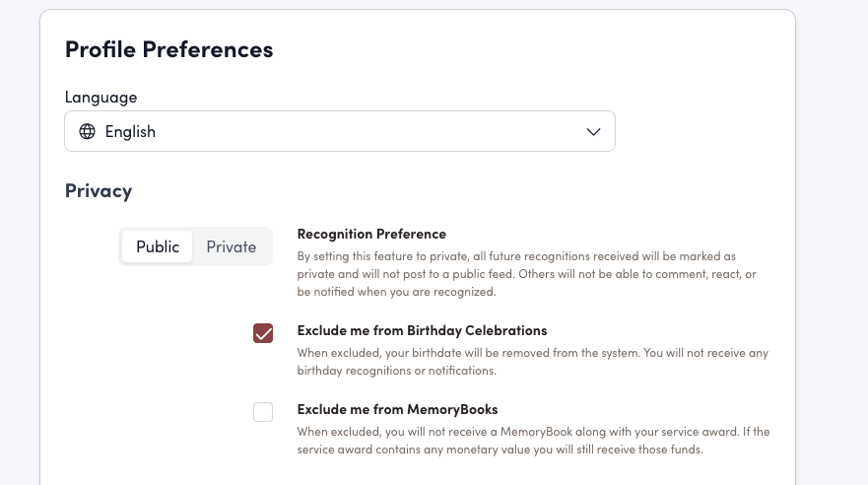Click the globe icon in Language field
The height and width of the screenshot is (485, 868).
point(88,131)
